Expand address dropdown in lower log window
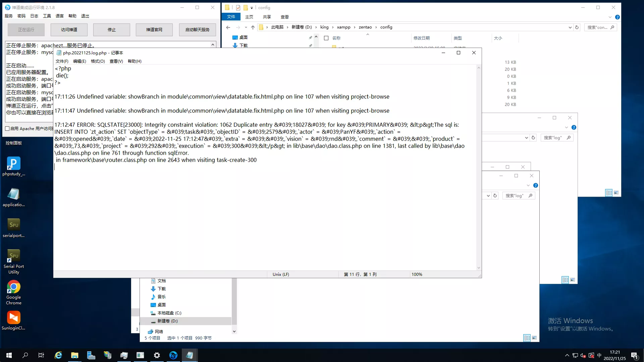The height and width of the screenshot is (362, 644). pos(488,196)
